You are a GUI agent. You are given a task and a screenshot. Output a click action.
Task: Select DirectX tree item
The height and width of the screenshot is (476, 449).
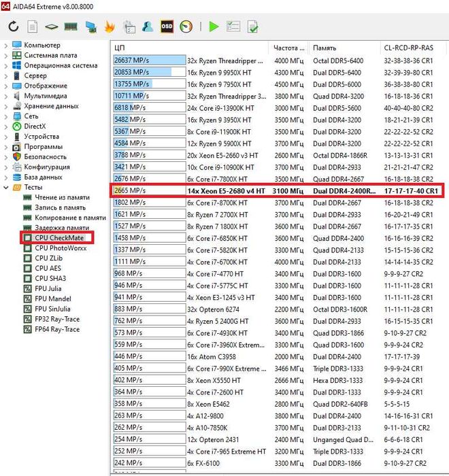(35, 126)
